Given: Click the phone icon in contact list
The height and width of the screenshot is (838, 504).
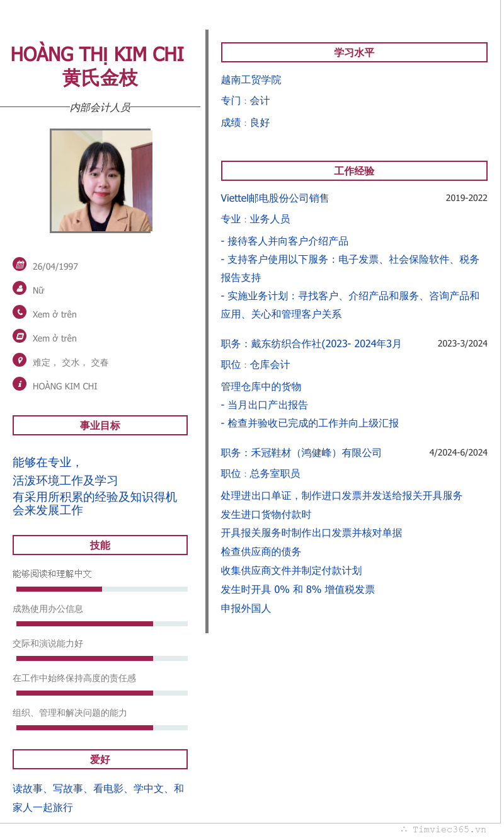Looking at the screenshot, I should [x=20, y=312].
